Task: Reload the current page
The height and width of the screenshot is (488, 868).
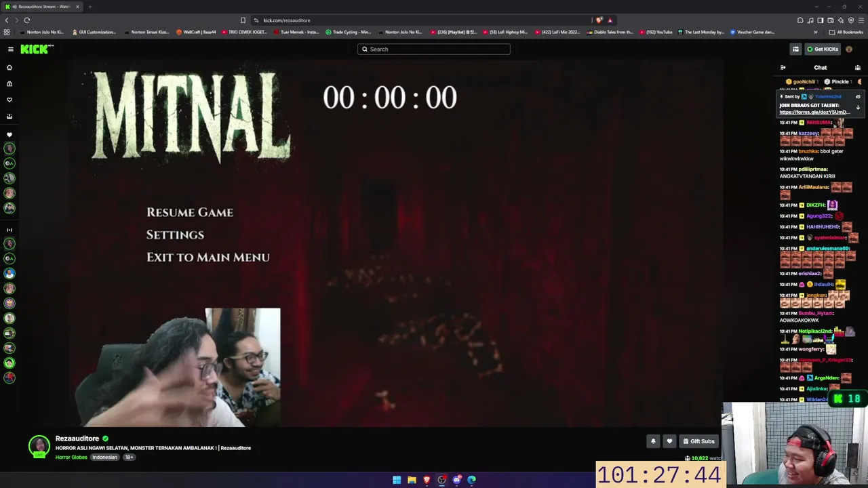Action: pyautogui.click(x=27, y=20)
